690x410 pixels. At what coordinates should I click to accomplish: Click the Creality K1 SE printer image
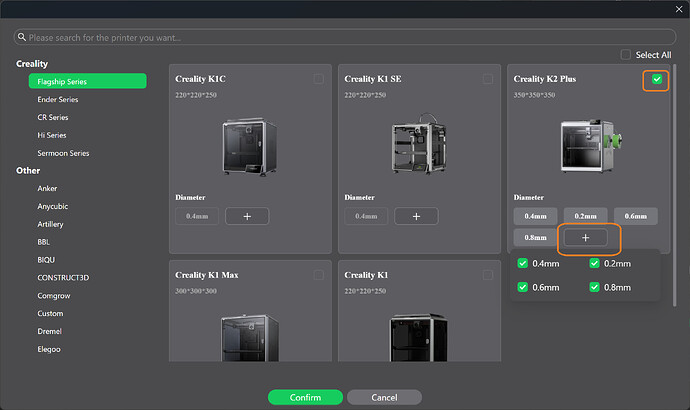[419, 144]
